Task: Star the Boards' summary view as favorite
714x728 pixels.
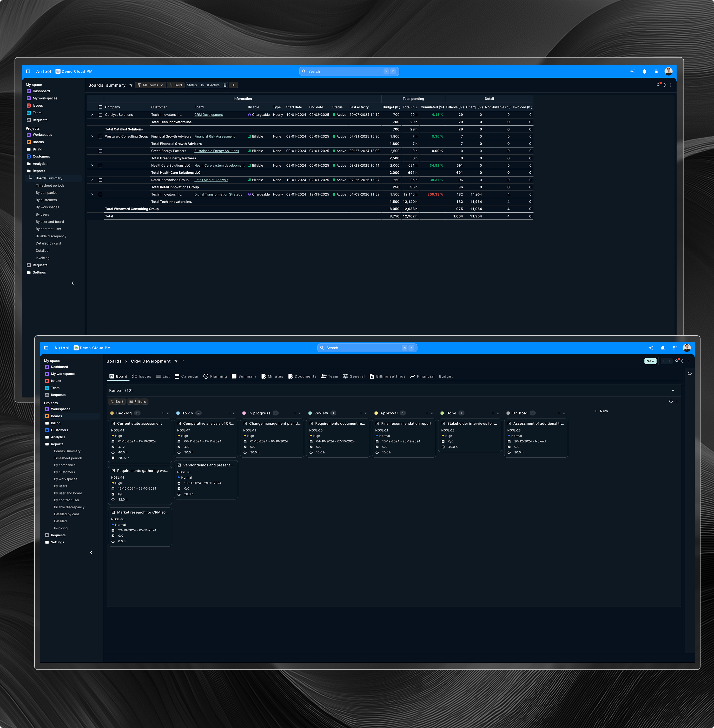Action: (130, 85)
